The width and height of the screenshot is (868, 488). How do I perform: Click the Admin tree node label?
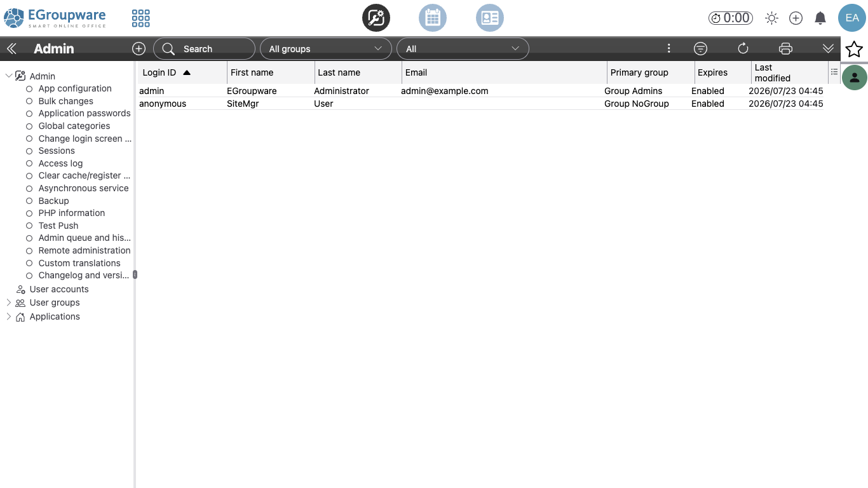coord(43,76)
